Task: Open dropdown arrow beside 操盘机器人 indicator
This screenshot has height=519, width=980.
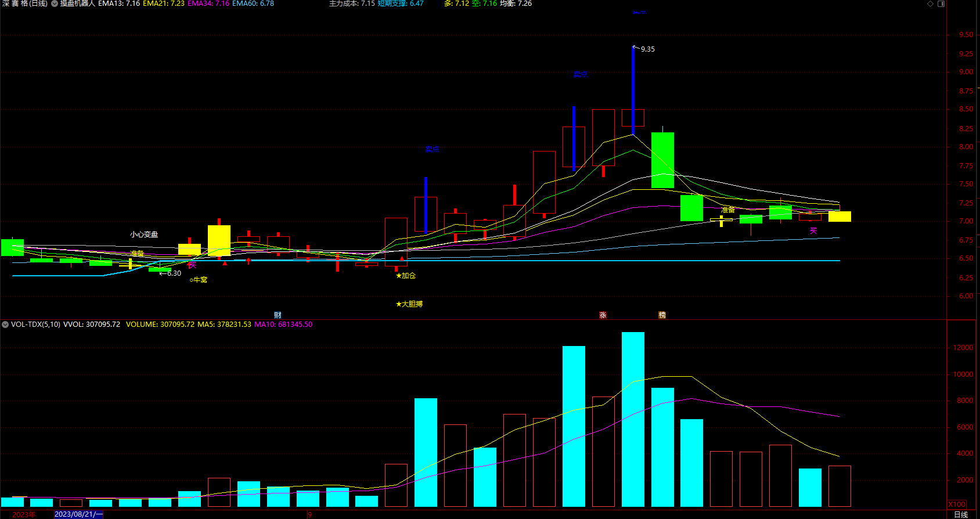Action: coord(55,3)
